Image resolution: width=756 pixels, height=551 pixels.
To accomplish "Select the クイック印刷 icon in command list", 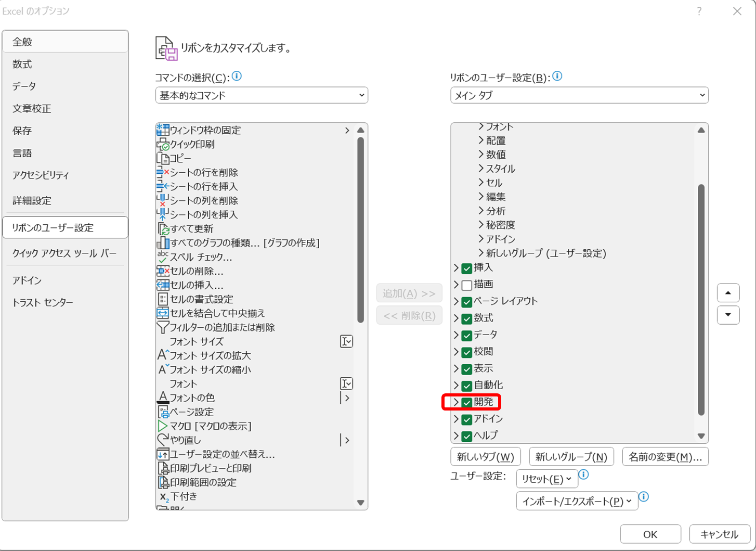I will click(163, 144).
